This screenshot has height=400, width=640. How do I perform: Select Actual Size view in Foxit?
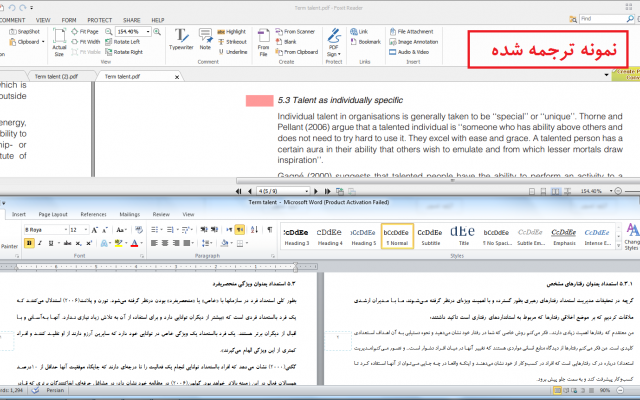click(x=59, y=42)
